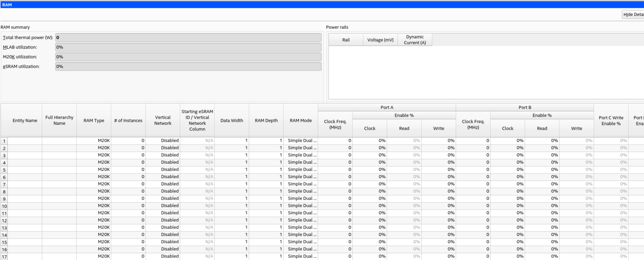Click the # of Instances column header
644x260 pixels.
128,121
